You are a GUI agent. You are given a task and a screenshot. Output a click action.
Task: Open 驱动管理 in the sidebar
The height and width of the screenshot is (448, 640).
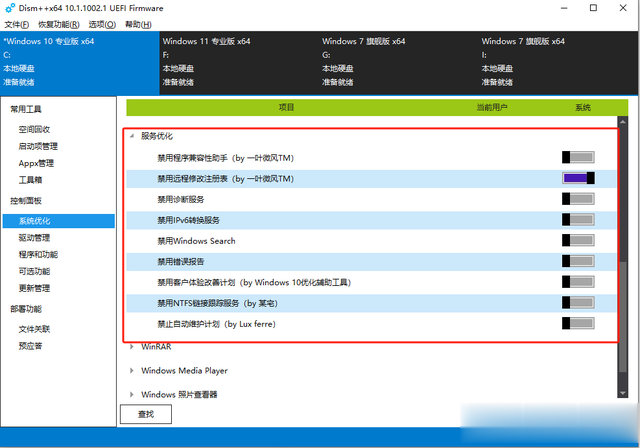34,237
